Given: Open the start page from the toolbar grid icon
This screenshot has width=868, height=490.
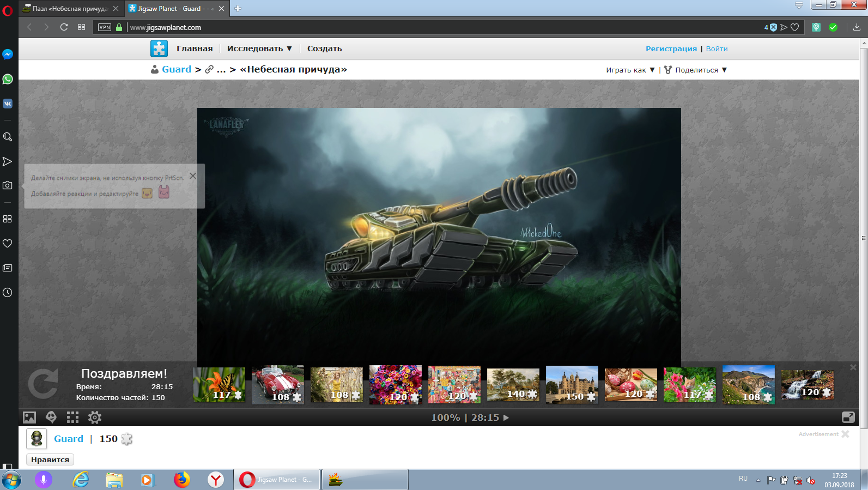Looking at the screenshot, I should pos(81,27).
